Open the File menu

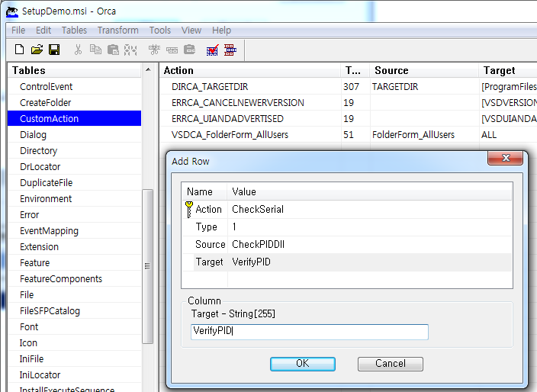point(18,31)
